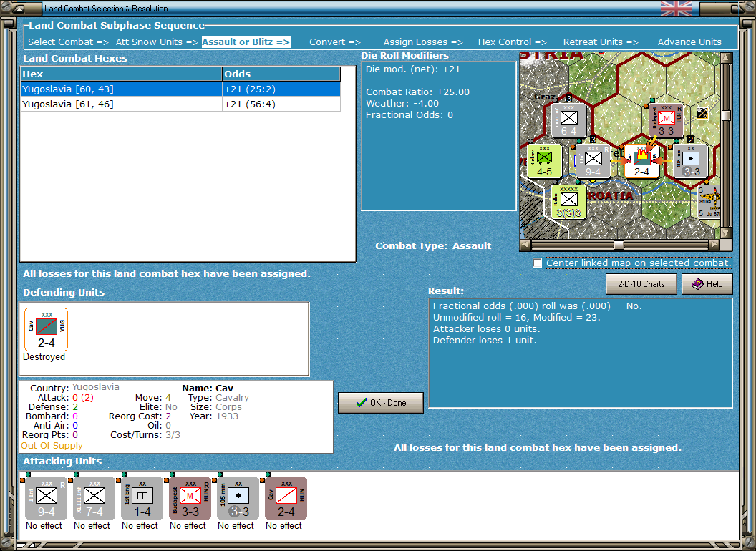Click the Convert subphase label
The image size is (756, 551).
click(334, 42)
